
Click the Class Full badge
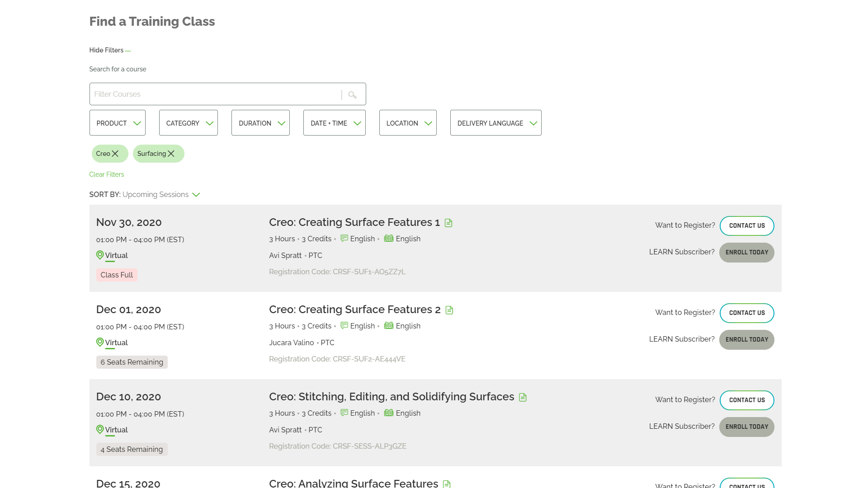coord(117,275)
